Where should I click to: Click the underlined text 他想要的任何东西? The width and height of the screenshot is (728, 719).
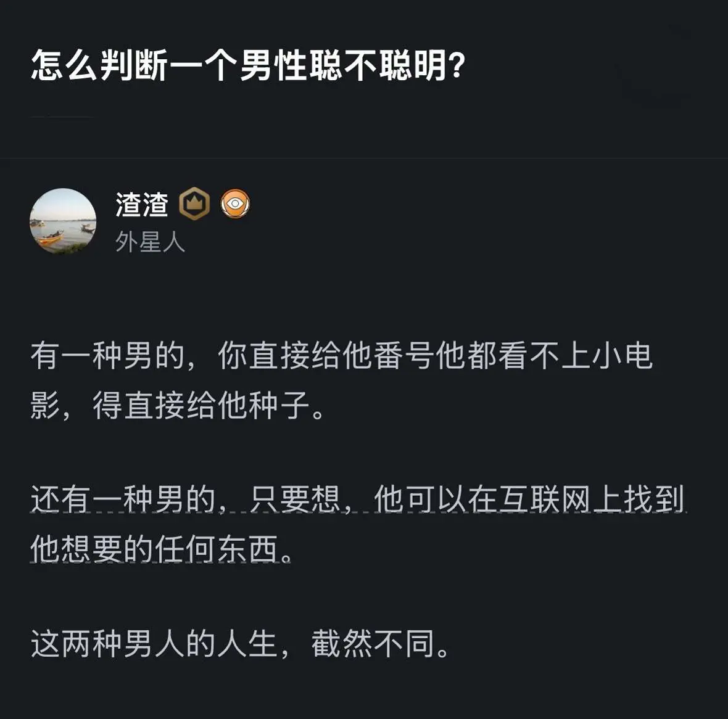coord(160,549)
